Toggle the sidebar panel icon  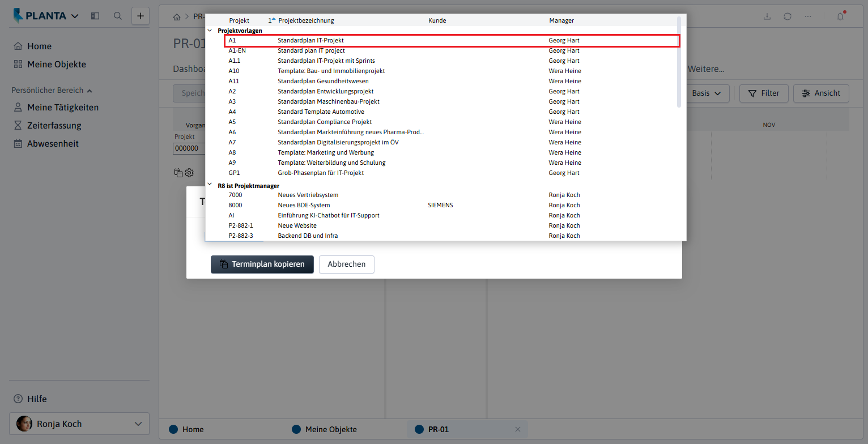pyautogui.click(x=95, y=16)
